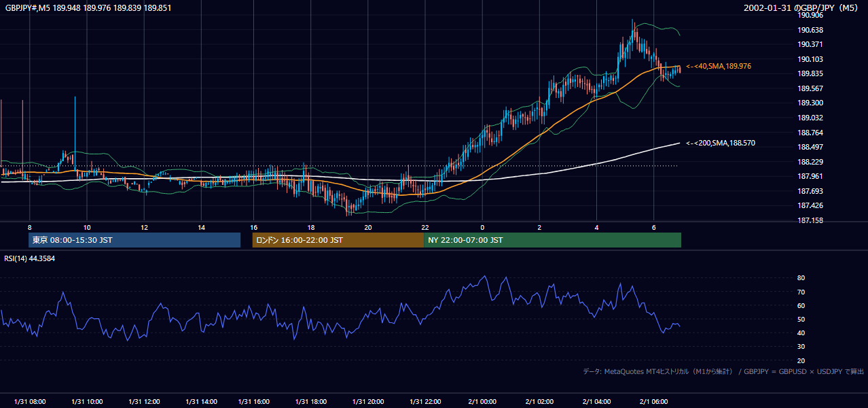Image resolution: width=868 pixels, height=408 pixels.
Task: Click hour tick 14 under the price chart
Action: pos(201,227)
